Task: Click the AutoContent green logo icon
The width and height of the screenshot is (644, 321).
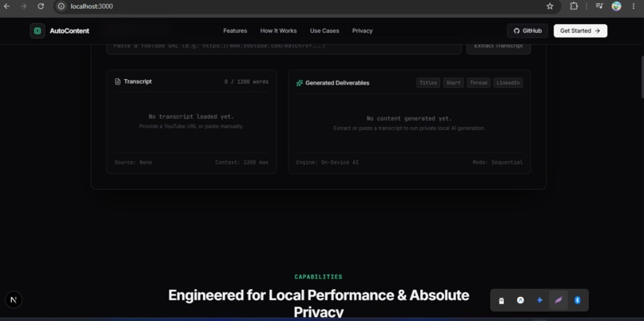Action: [38, 31]
